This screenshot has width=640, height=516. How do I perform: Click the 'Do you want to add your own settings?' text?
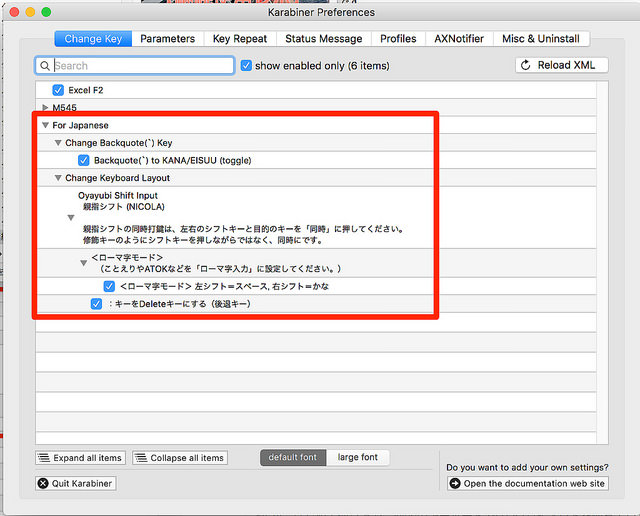(527, 467)
